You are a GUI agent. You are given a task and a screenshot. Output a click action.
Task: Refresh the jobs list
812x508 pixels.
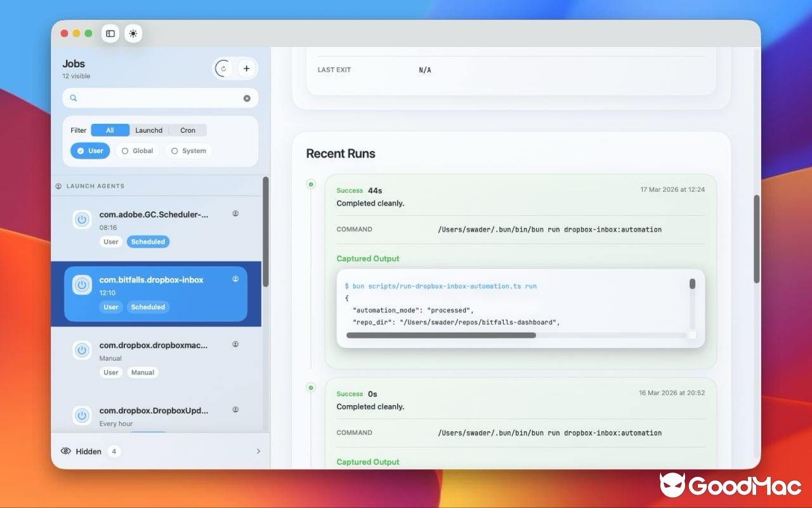coord(223,68)
